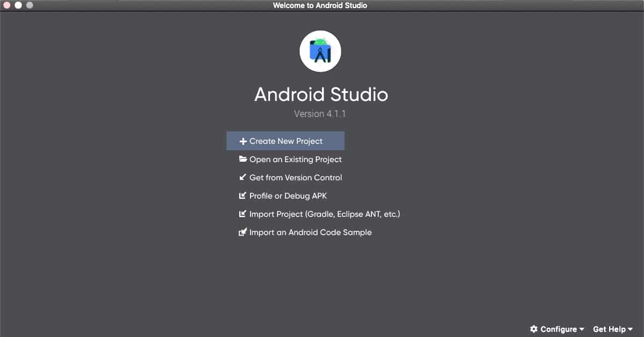The image size is (644, 337).
Task: Click the plus icon beside Create New Project
Action: 243,142
